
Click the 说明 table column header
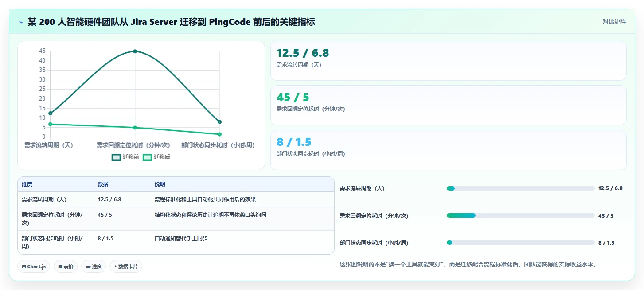coord(160,184)
